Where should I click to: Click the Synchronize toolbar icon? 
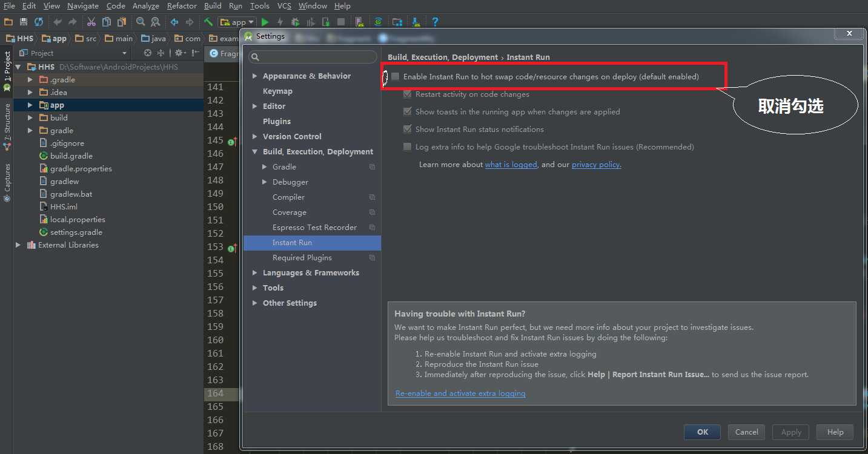(x=39, y=22)
